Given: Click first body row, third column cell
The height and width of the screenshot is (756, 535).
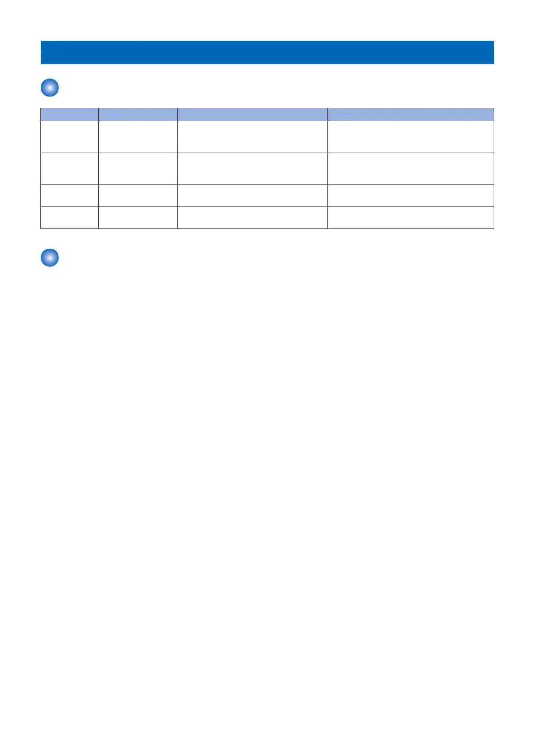Looking at the screenshot, I should click(252, 137).
